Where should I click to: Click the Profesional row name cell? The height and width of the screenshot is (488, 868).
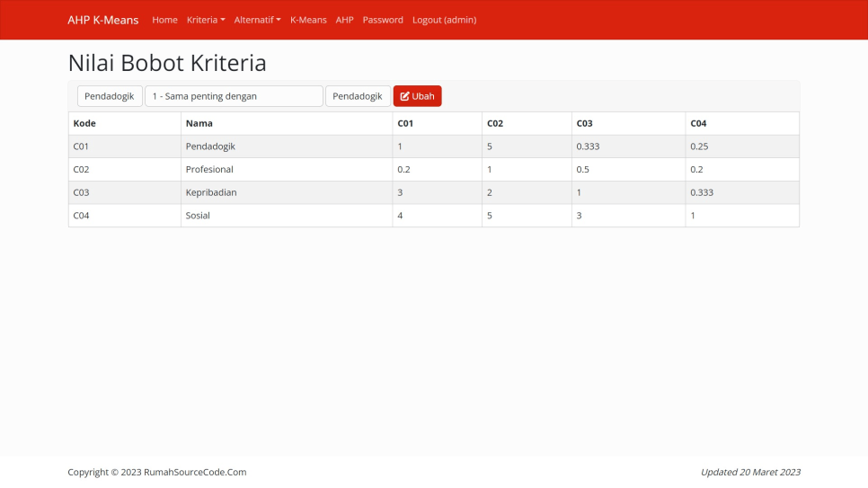click(209, 170)
